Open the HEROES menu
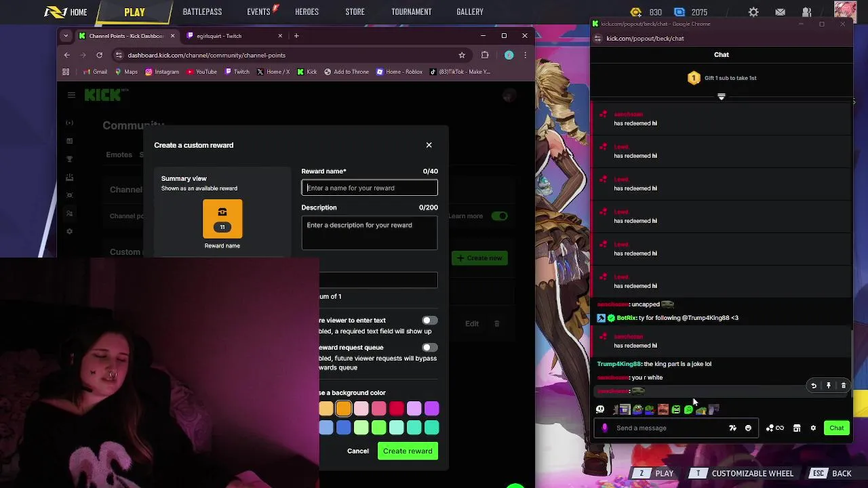This screenshot has height=488, width=868. tap(307, 12)
